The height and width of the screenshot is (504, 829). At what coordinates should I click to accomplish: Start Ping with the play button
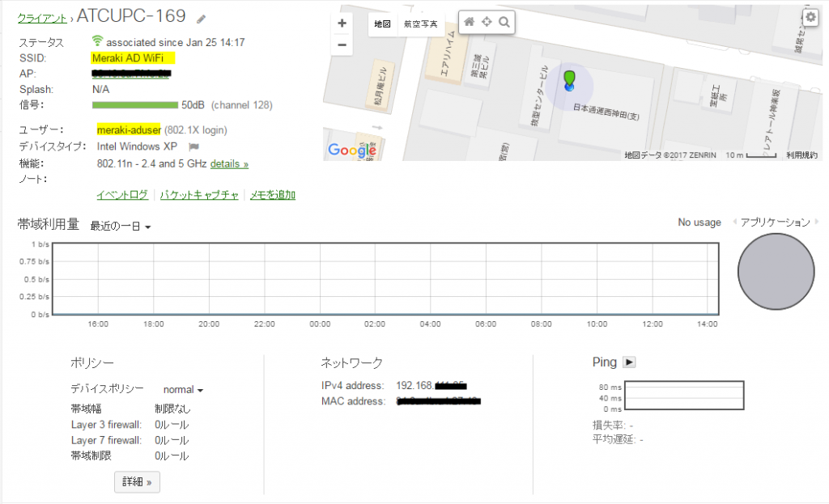629,362
